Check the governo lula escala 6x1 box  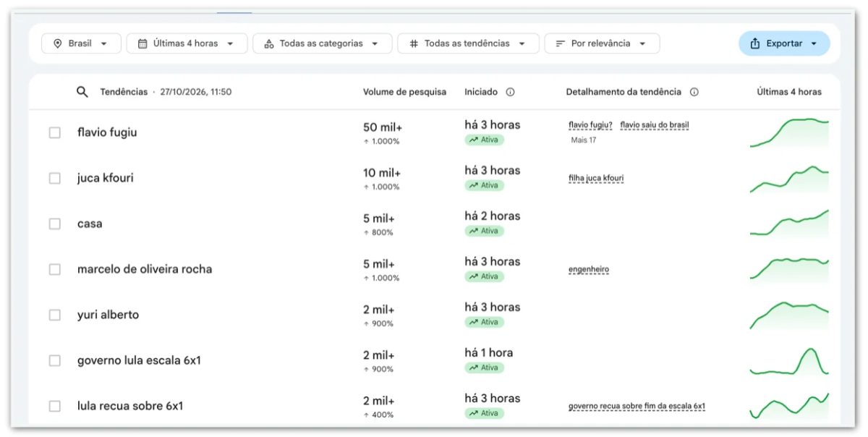pos(55,360)
